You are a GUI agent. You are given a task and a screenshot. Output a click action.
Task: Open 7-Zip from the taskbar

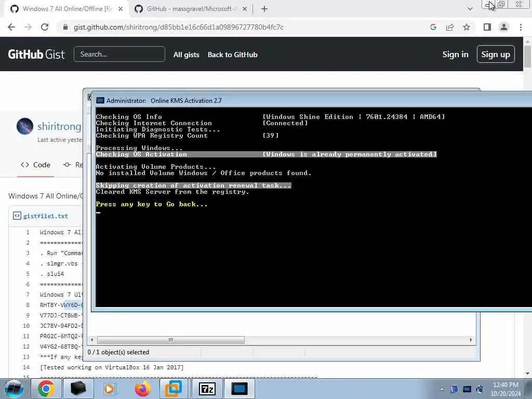pos(207,389)
